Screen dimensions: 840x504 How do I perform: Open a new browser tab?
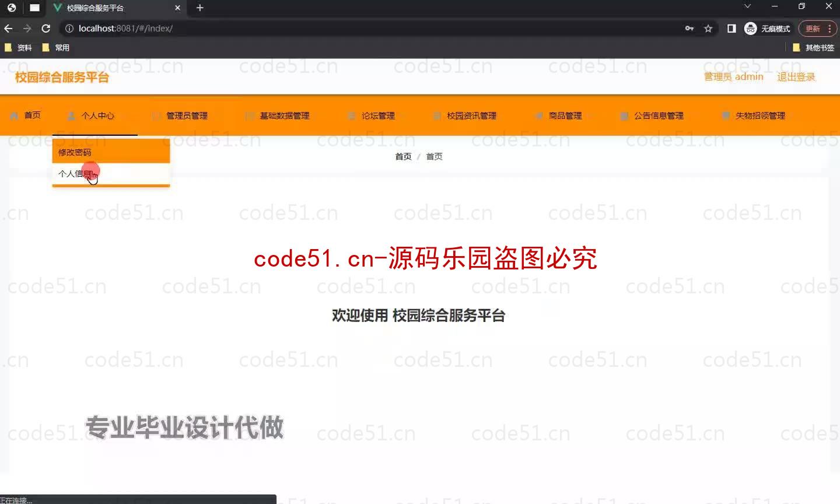[199, 8]
